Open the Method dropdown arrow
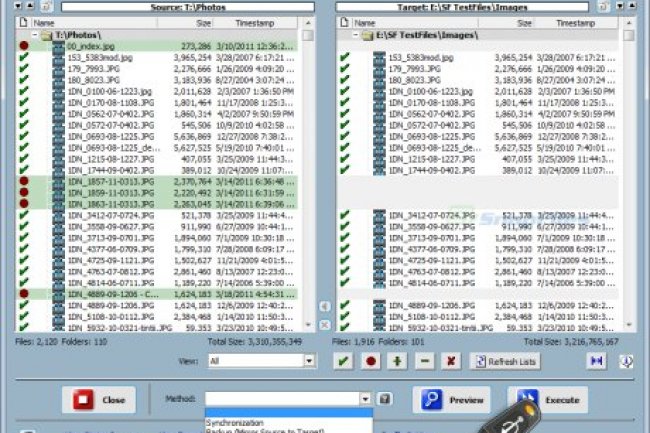650x433 pixels. tap(367, 399)
